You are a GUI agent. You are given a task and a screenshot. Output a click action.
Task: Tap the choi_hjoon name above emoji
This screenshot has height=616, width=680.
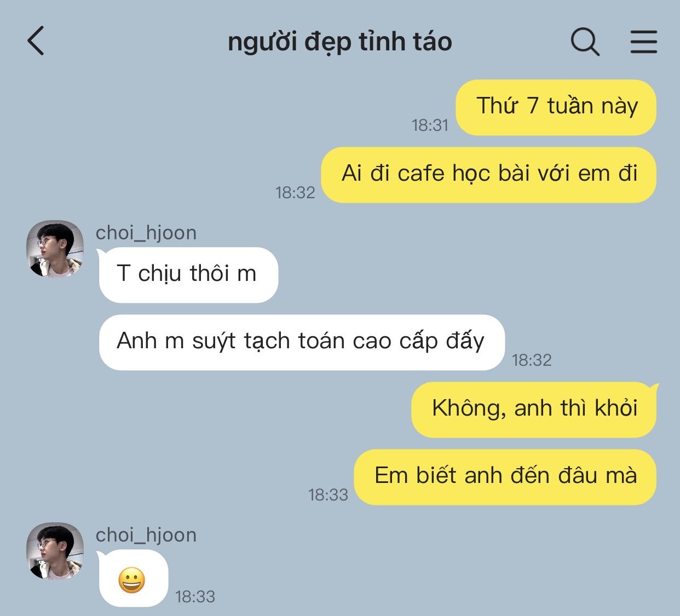tap(146, 535)
